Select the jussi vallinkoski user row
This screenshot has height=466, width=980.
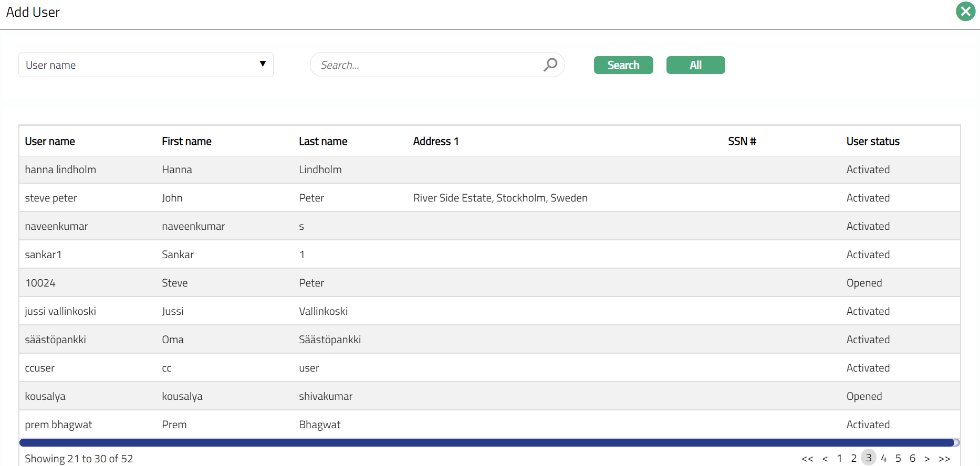pos(60,311)
